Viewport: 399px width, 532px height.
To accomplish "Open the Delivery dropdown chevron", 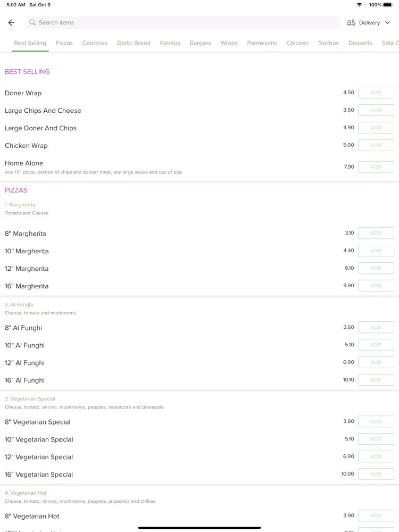I will [x=387, y=23].
